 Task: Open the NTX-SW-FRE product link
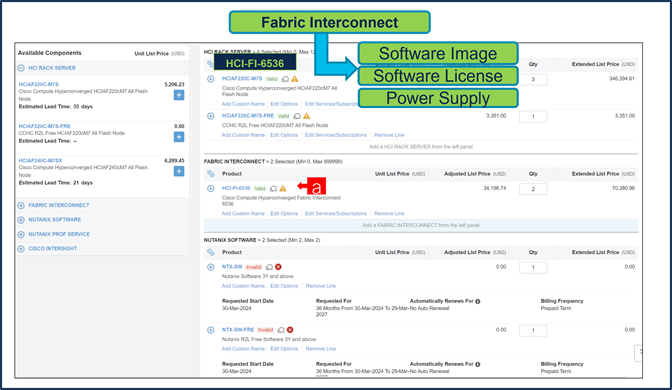pos(238,330)
